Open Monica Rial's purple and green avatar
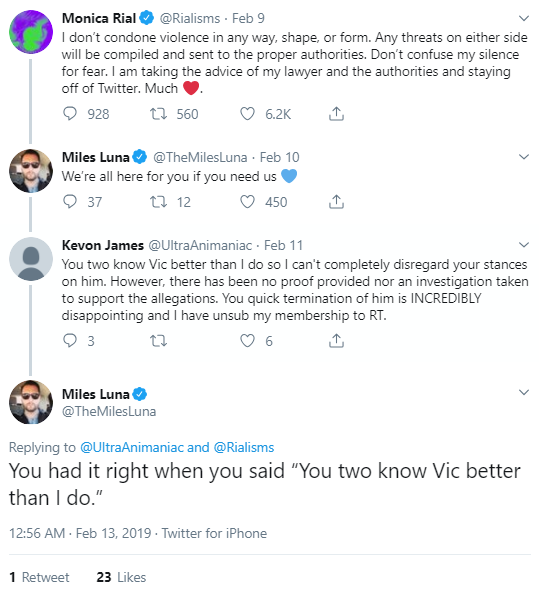 pos(31,32)
